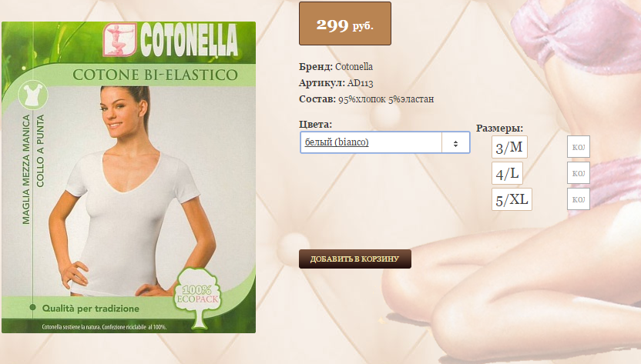Select size 3/M
The image size is (641, 364).
pos(509,147)
